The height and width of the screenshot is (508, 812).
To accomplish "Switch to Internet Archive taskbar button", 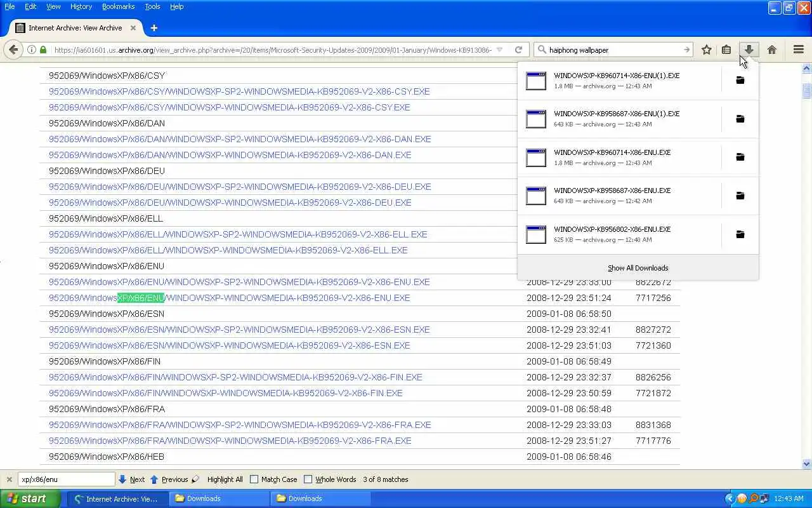I will coord(119,498).
